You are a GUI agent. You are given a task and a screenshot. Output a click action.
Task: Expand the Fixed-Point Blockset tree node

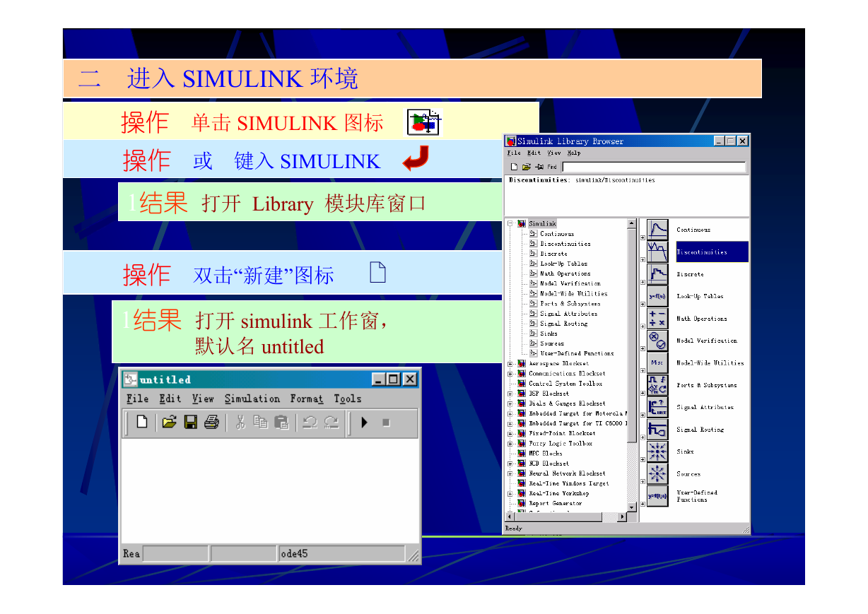click(x=510, y=434)
